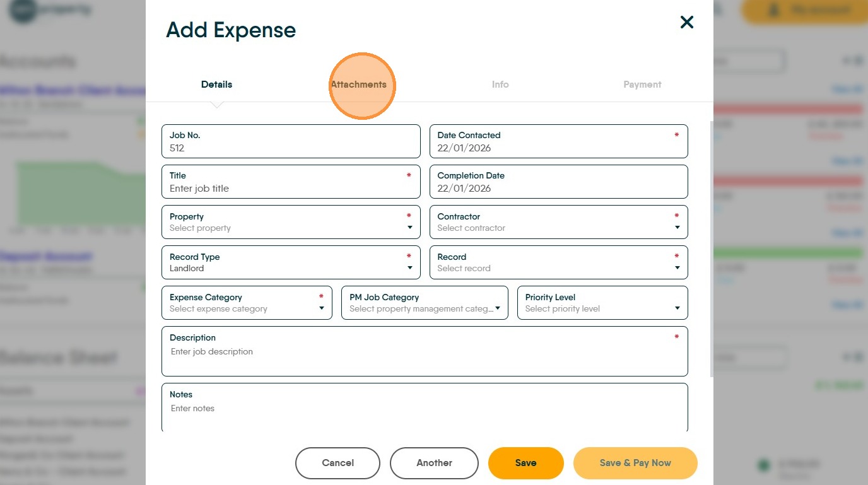
Task: Focus the Description text area
Action: (425, 356)
